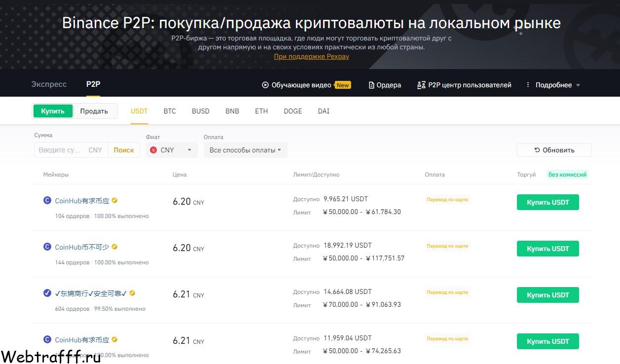Viewport: 620px width, 364px height.
Task: Click limit ¥50,000.00 - ¥117,751.57
Action: coord(364,258)
